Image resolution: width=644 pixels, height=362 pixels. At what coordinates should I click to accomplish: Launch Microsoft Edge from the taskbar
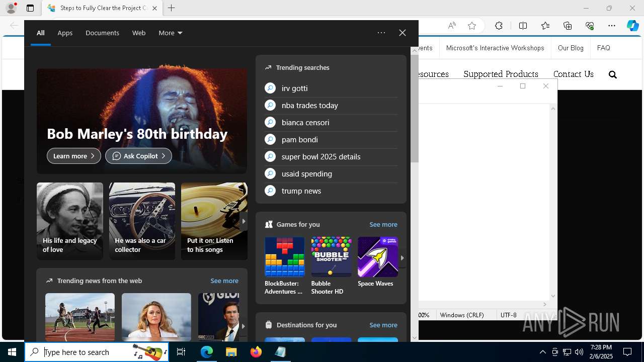pos(207,352)
